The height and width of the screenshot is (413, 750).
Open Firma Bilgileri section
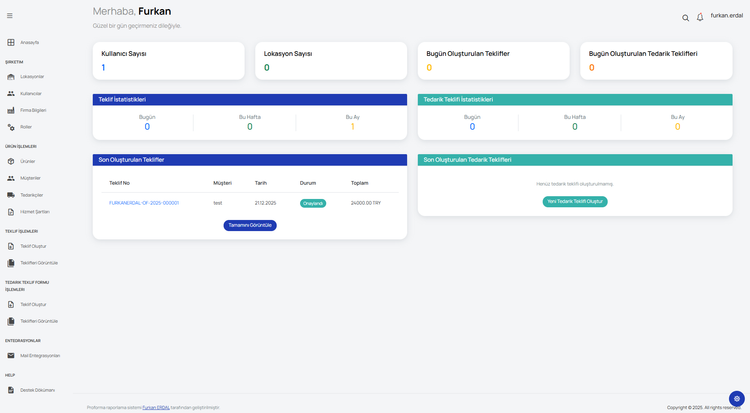click(x=33, y=110)
